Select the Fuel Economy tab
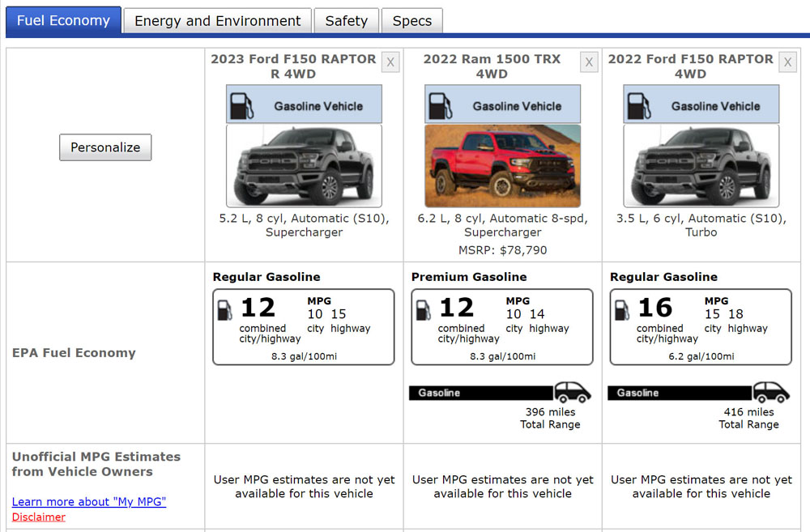Image resolution: width=810 pixels, height=532 pixels. pos(63,21)
